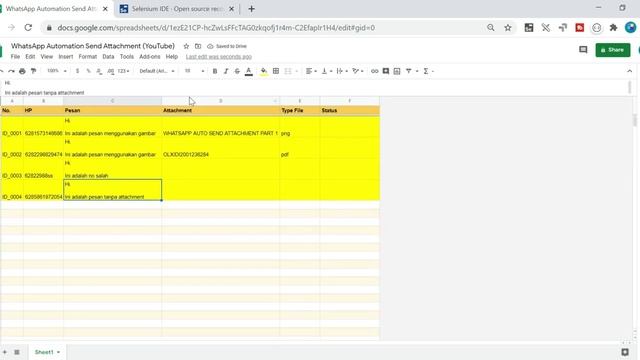The height and width of the screenshot is (360, 640).
Task: Open text rotation dropdown
Action: point(358,71)
